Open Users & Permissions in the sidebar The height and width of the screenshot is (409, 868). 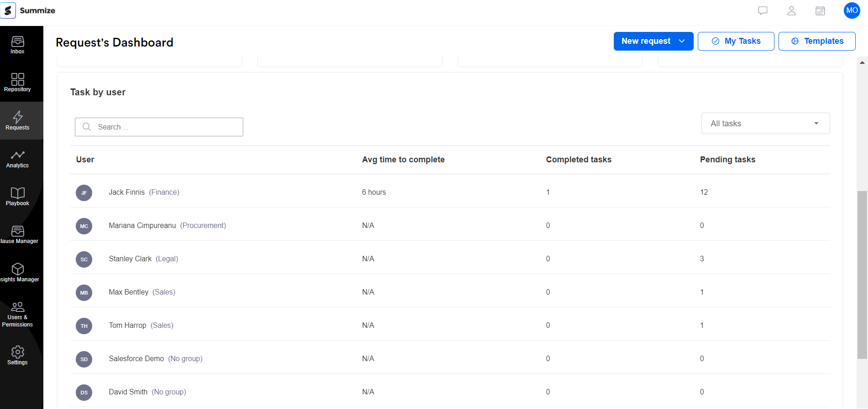pyautogui.click(x=17, y=314)
